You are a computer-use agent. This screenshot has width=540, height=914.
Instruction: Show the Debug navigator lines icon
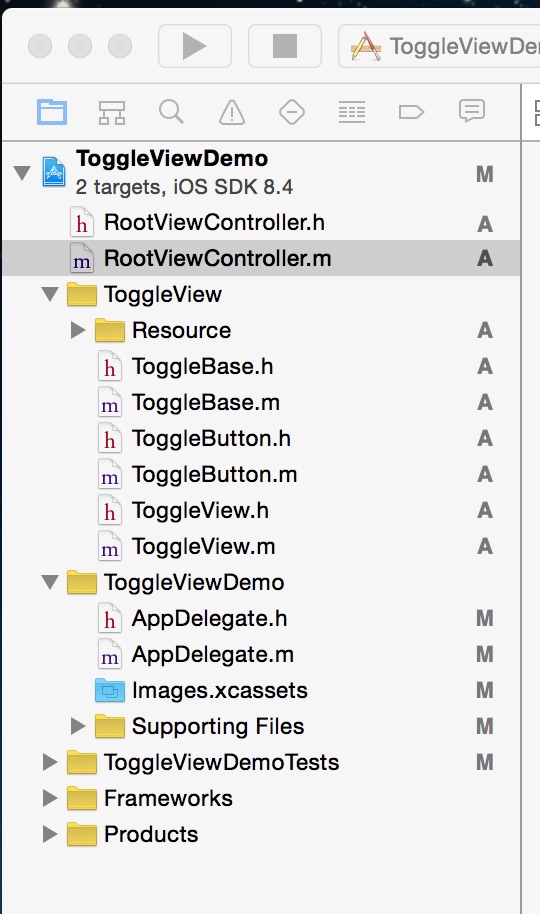352,111
